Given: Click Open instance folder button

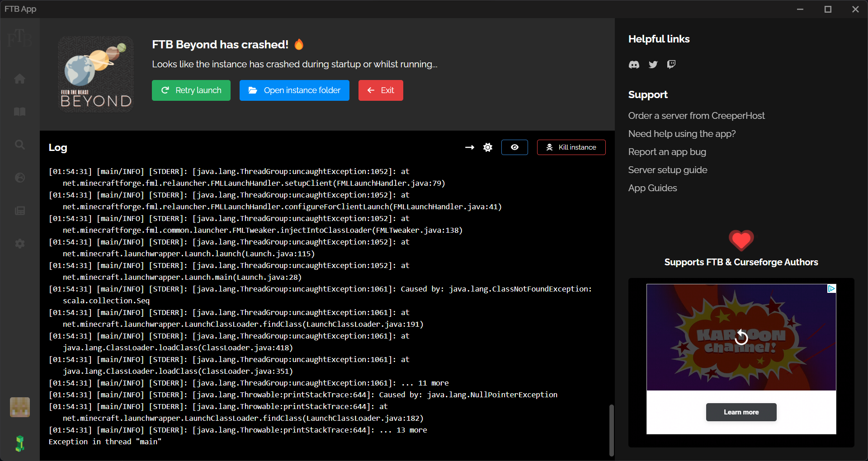Looking at the screenshot, I should (x=294, y=90).
